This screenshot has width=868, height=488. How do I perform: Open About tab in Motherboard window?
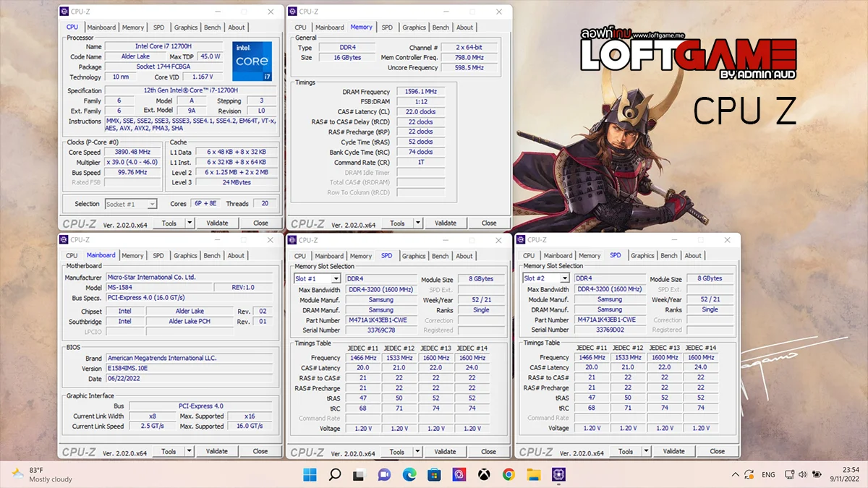(x=236, y=255)
